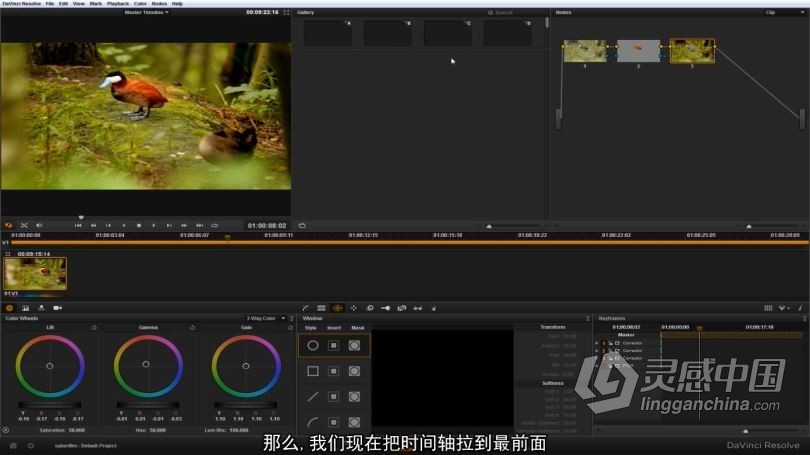
Task: Toggle the shuffle/unmix icon under viewer
Action: click(x=24, y=226)
